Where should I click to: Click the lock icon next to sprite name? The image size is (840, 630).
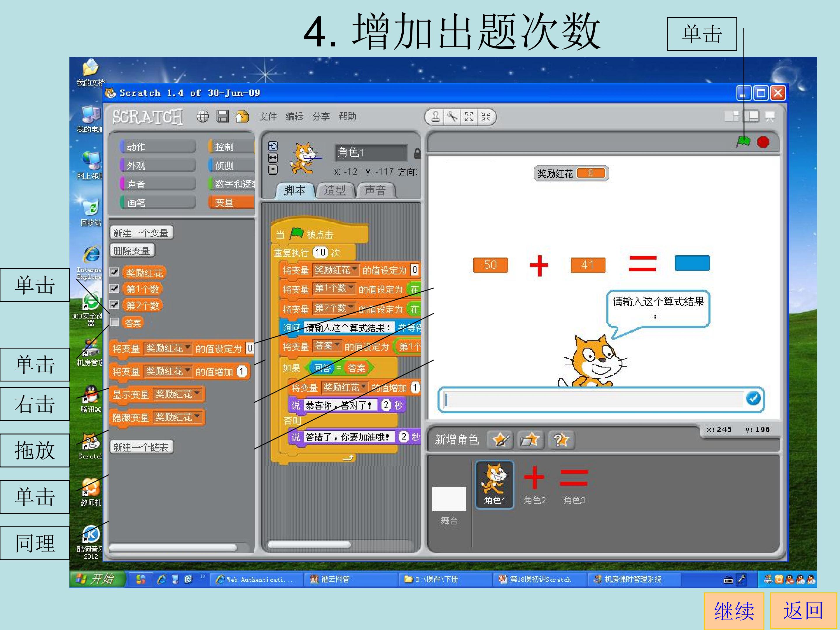pyautogui.click(x=416, y=153)
